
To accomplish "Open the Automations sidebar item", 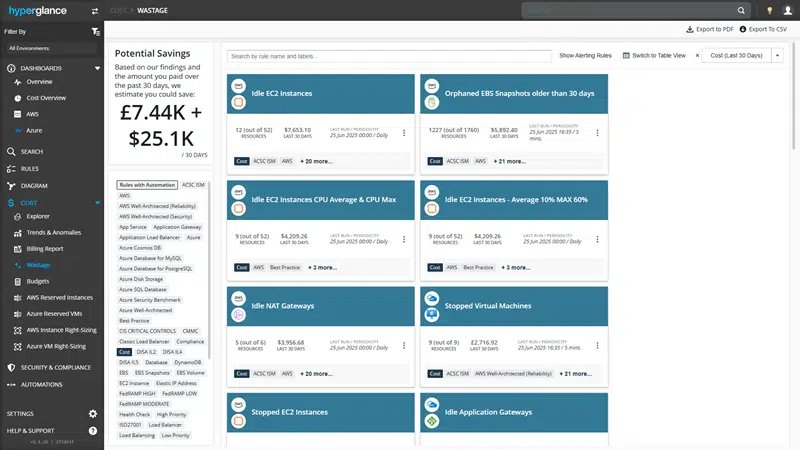I will click(41, 385).
